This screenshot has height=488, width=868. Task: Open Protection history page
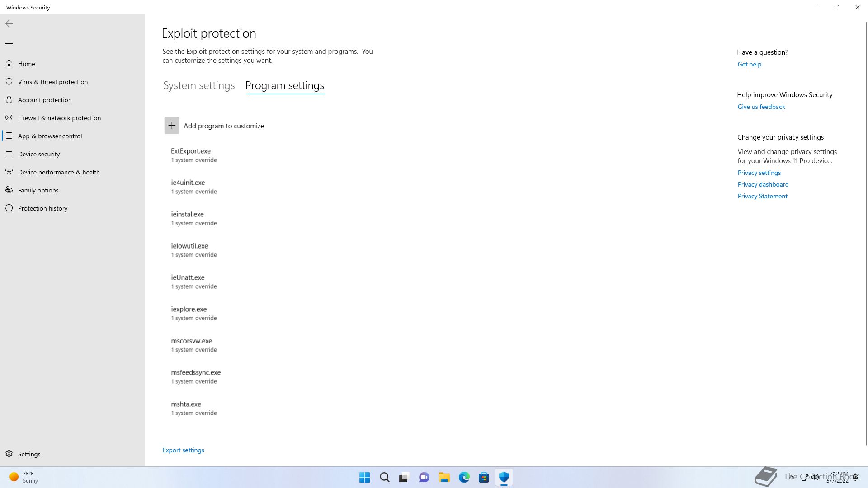[43, 208]
